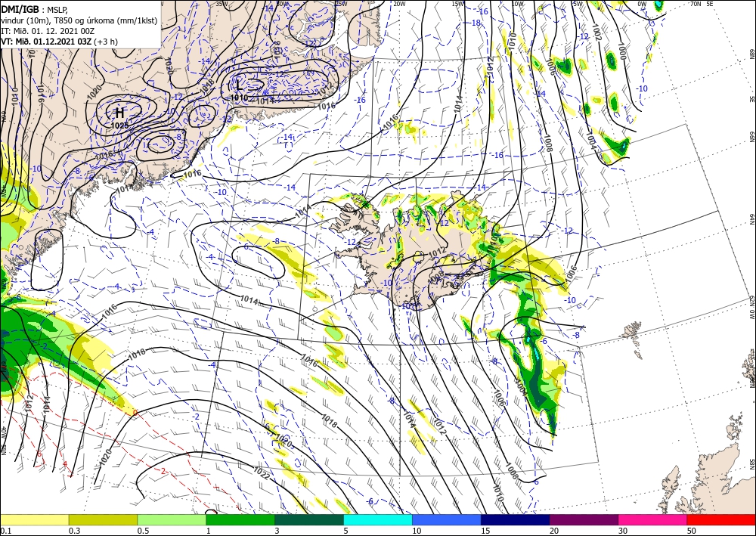The image size is (756, 536).
Task: Select the green 1–3 mm legend swatch
Action: pos(240,519)
